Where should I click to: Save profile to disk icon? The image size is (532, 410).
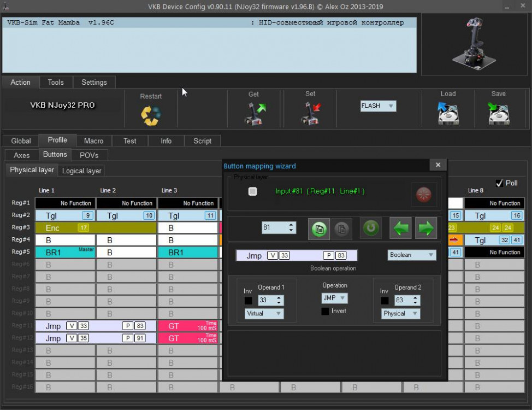point(498,114)
